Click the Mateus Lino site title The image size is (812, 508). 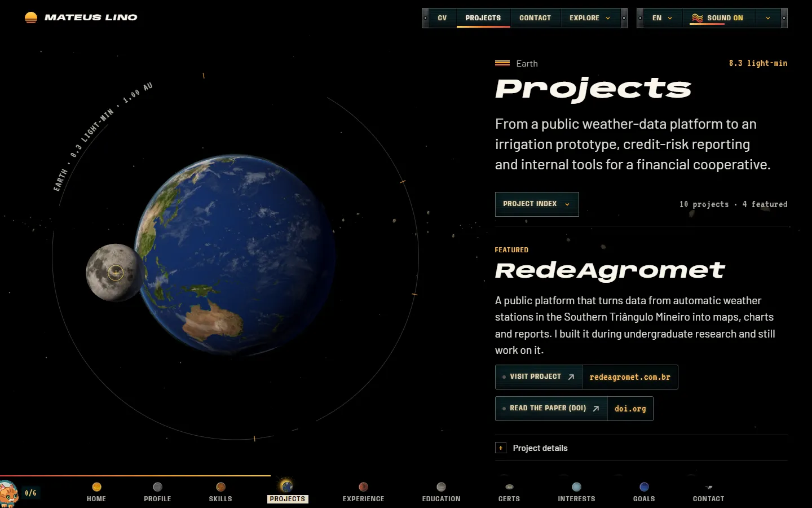[91, 17]
